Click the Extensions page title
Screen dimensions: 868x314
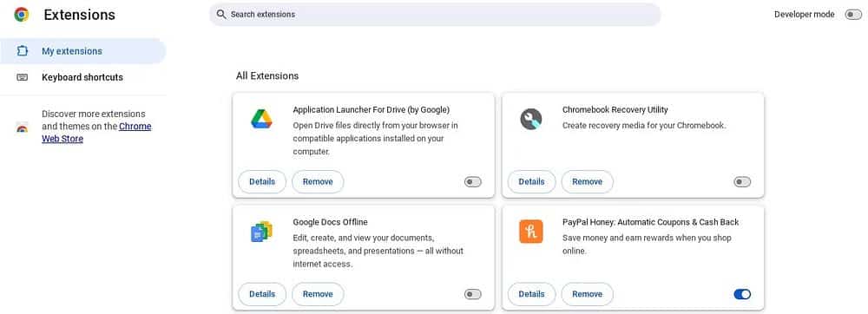coord(80,15)
